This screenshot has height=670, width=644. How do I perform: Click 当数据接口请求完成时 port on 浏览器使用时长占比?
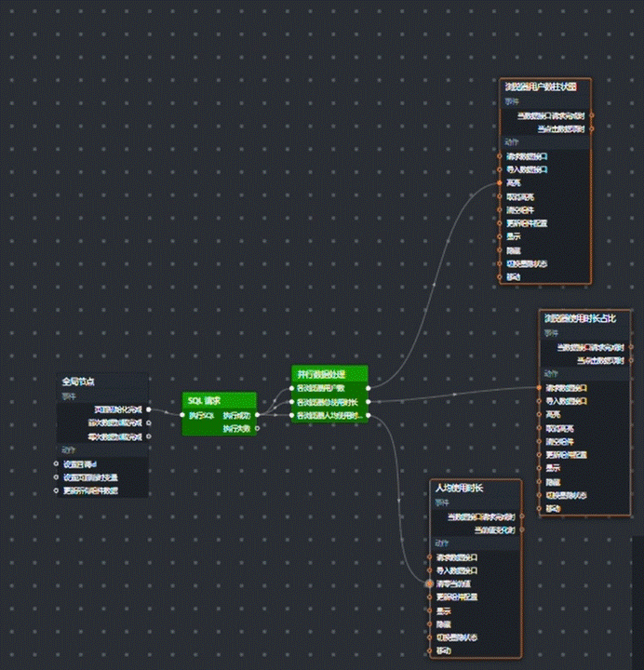point(631,347)
